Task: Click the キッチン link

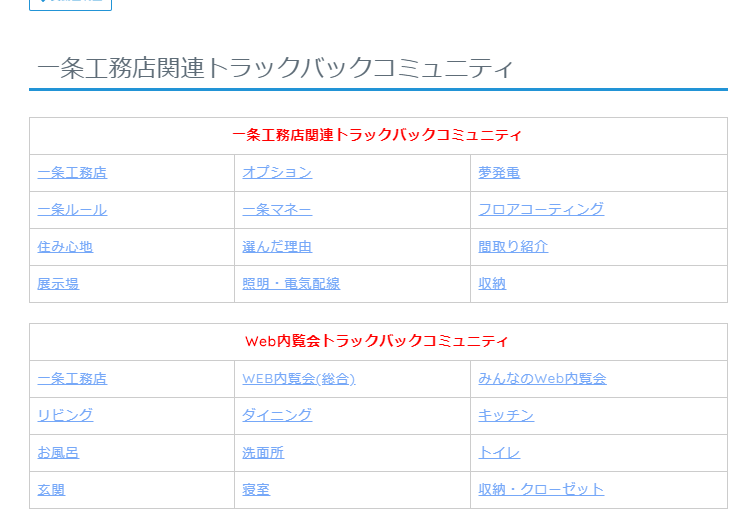Action: coord(506,416)
